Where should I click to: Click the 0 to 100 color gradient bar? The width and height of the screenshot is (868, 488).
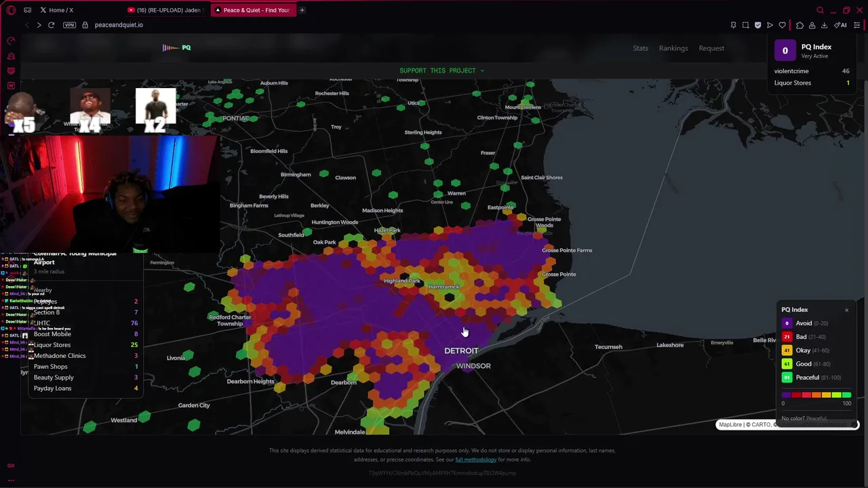[816, 394]
